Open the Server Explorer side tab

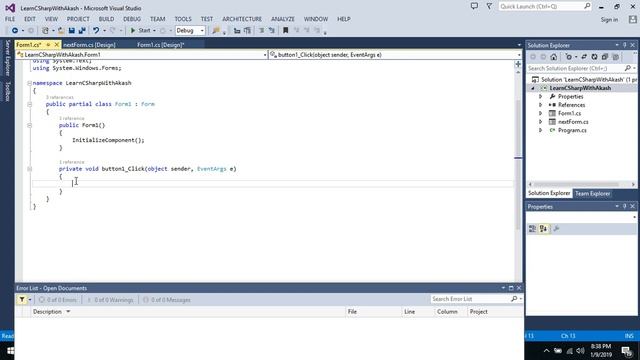[x=7, y=58]
